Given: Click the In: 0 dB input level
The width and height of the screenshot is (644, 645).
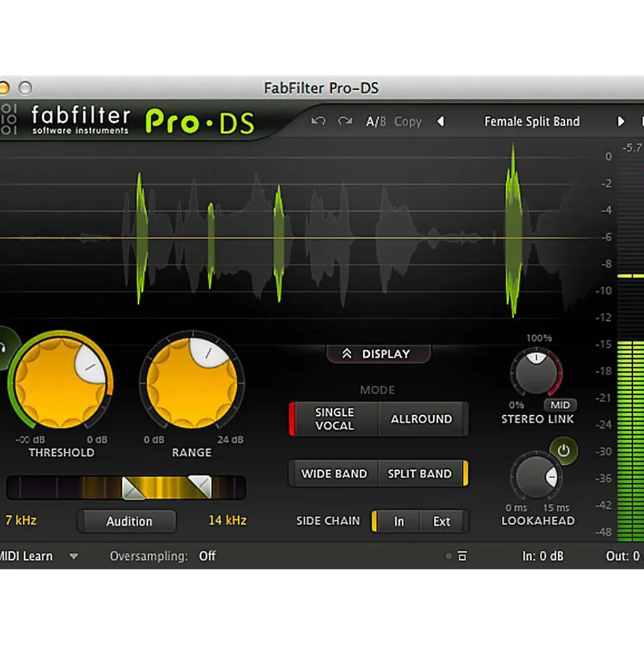Looking at the screenshot, I should click(x=543, y=556).
